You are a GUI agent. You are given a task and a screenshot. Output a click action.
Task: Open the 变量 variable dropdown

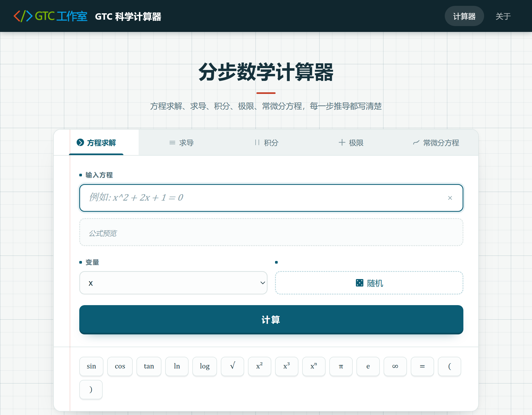tap(173, 283)
